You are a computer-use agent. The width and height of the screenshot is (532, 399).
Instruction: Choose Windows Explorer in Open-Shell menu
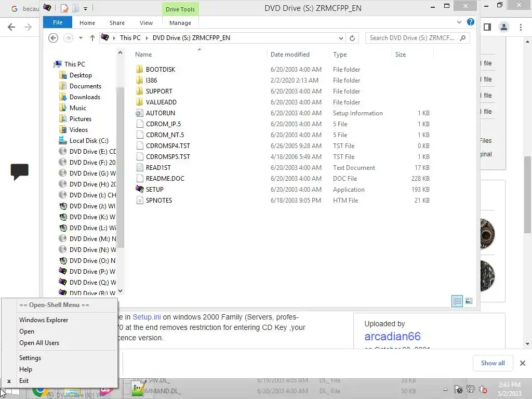44,320
